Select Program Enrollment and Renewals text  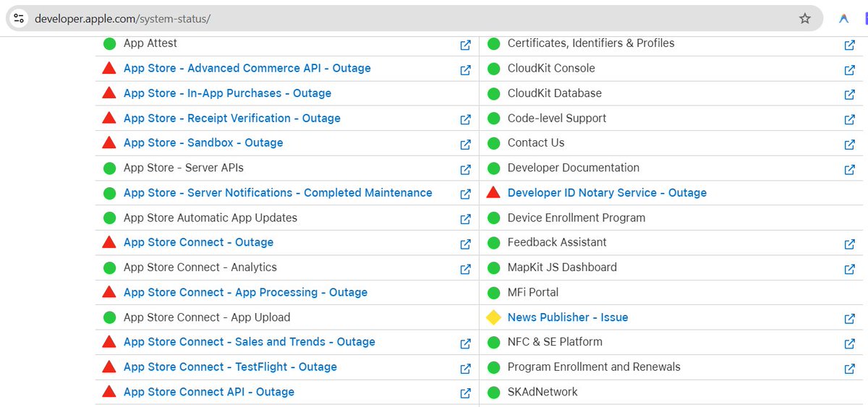tap(594, 367)
